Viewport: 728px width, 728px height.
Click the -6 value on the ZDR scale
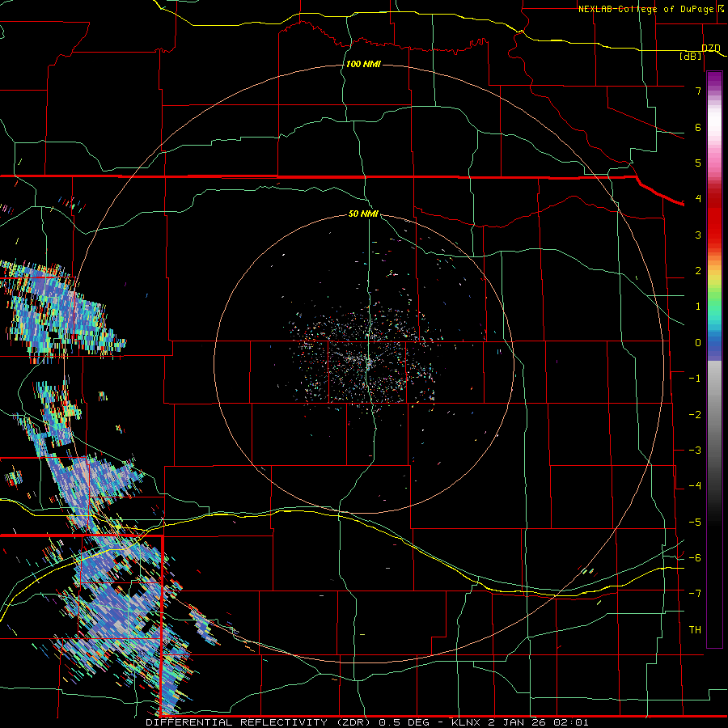(x=695, y=558)
